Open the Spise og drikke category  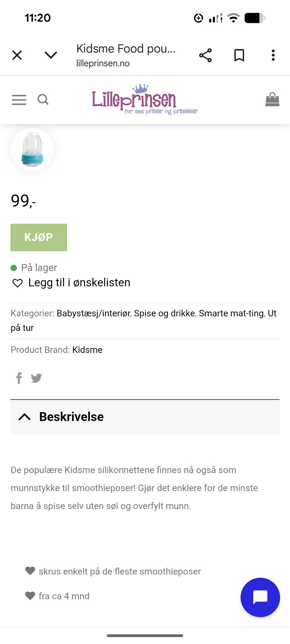tap(164, 313)
